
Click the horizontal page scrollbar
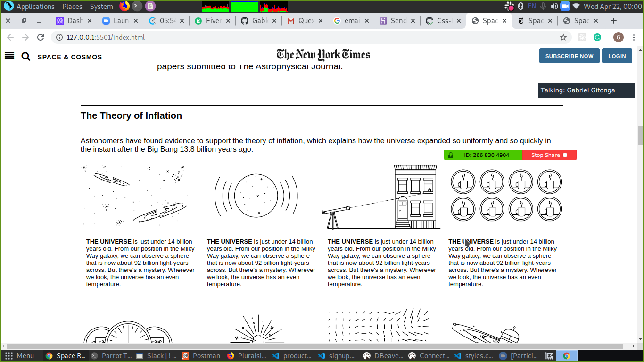[315, 346]
